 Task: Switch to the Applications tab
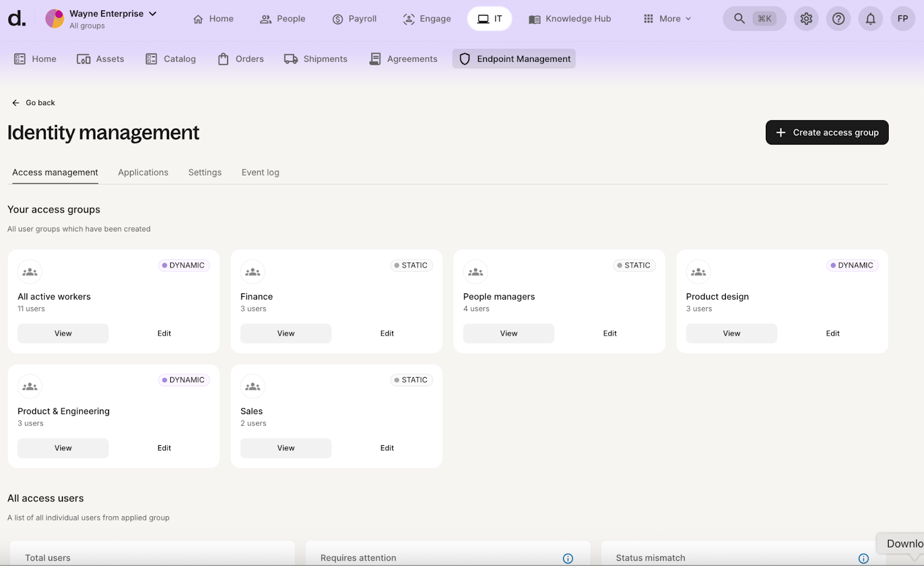[x=143, y=172]
